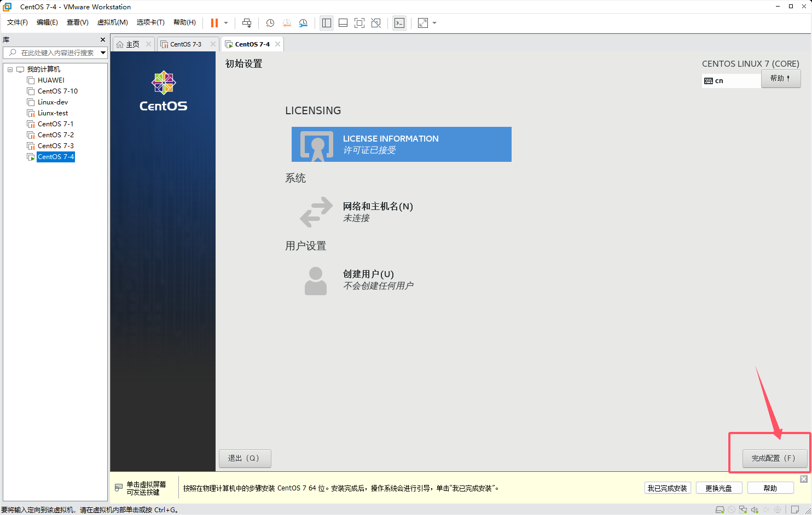Viewport: 812px width, 515px height.
Task: Click the 更换光盘 button
Action: [x=719, y=488]
